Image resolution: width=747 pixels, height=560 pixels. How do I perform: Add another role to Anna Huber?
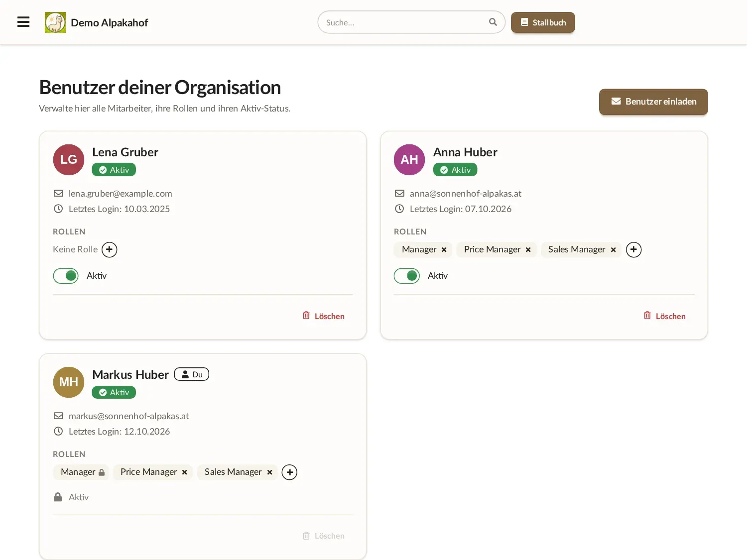click(633, 249)
